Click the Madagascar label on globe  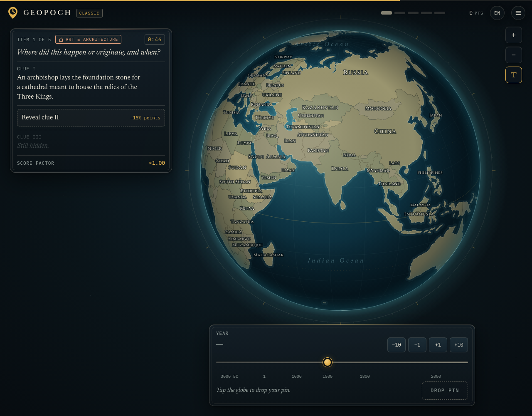268,255
